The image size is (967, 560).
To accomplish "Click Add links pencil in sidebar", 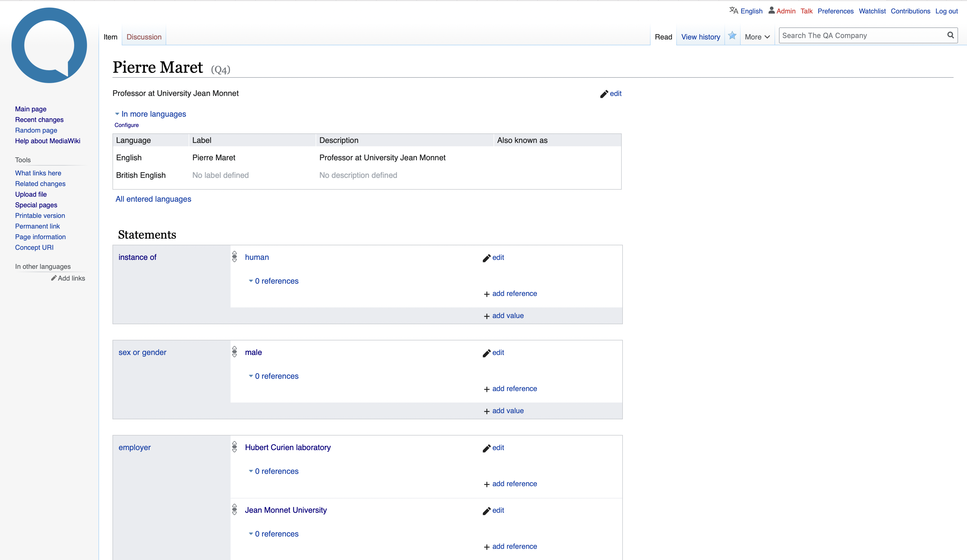I will 68,278.
